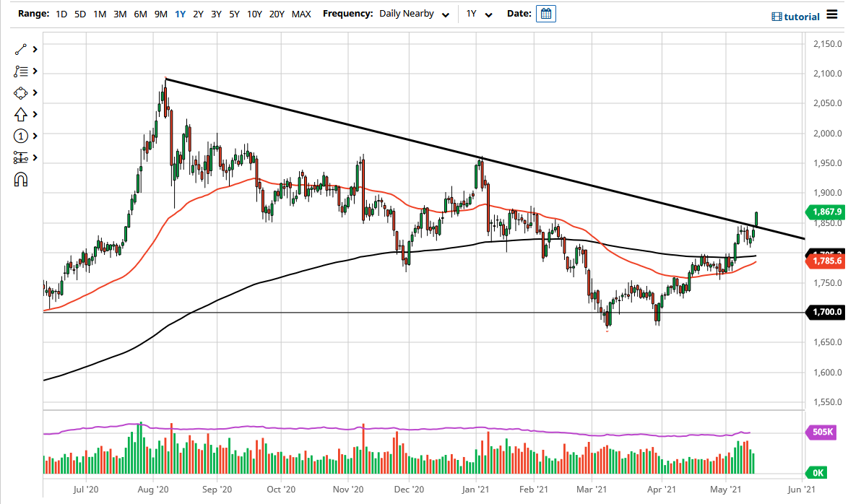Set range to 9M
This screenshot has width=848, height=504.
(161, 14)
